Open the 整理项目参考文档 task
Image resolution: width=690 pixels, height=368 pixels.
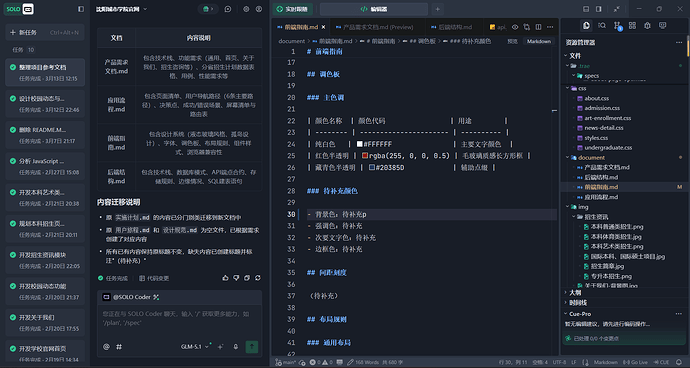point(45,72)
